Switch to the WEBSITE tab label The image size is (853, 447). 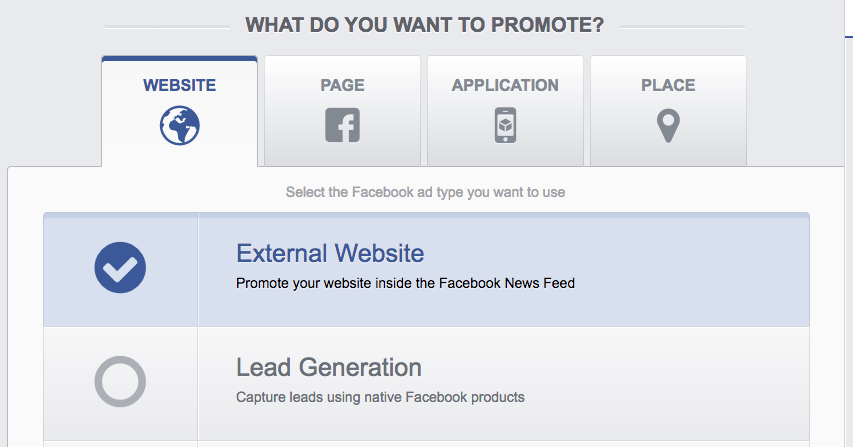point(180,85)
